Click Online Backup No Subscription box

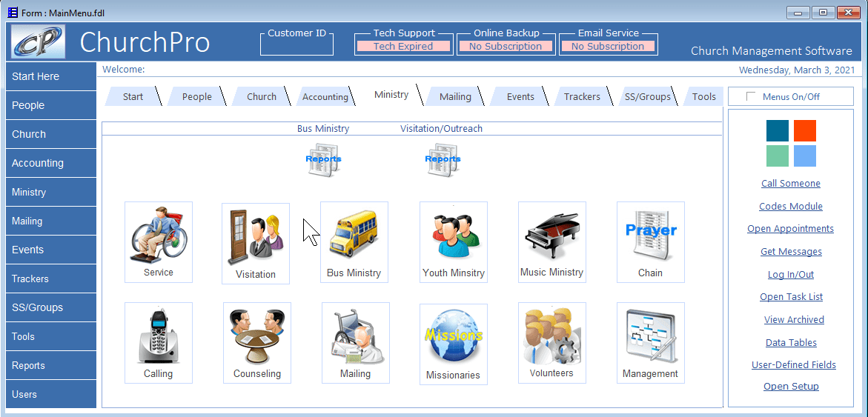pos(505,47)
